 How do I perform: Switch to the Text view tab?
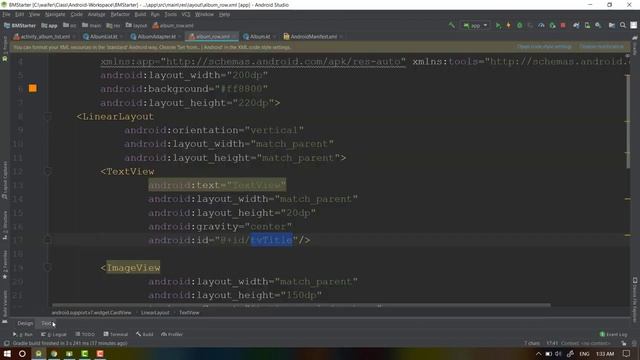46,324
